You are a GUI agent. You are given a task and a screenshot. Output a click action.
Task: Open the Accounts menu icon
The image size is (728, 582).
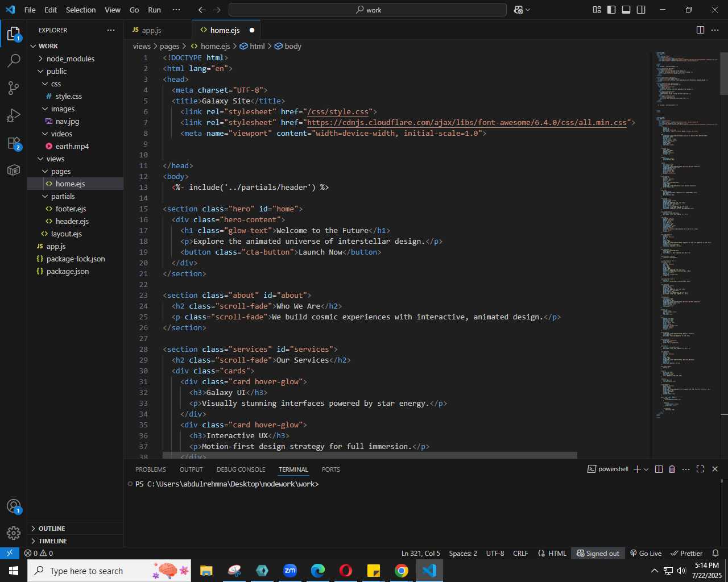pyautogui.click(x=14, y=506)
